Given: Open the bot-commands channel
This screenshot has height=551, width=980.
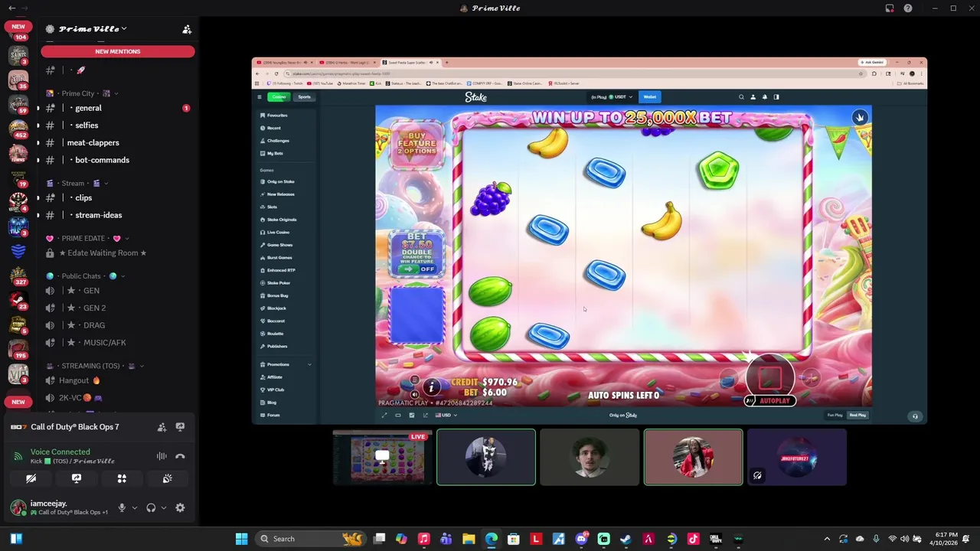Looking at the screenshot, I should tap(117, 160).
